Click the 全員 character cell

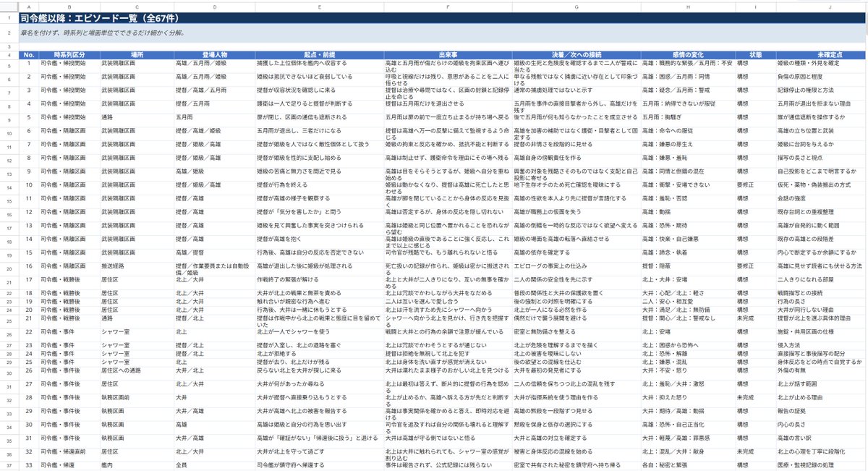pyautogui.click(x=214, y=465)
